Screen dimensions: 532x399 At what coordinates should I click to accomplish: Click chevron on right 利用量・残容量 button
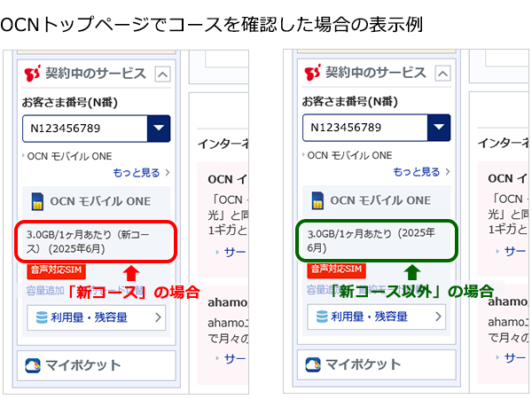point(438,317)
